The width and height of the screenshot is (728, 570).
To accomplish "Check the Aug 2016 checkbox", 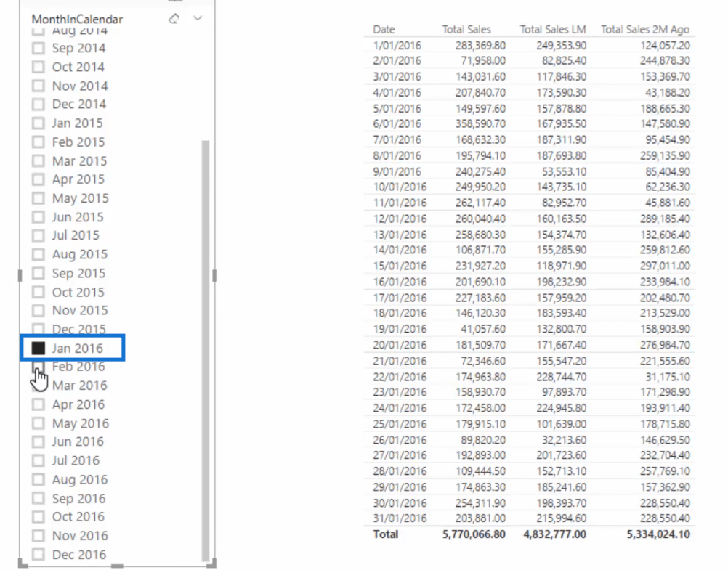I will coord(39,479).
